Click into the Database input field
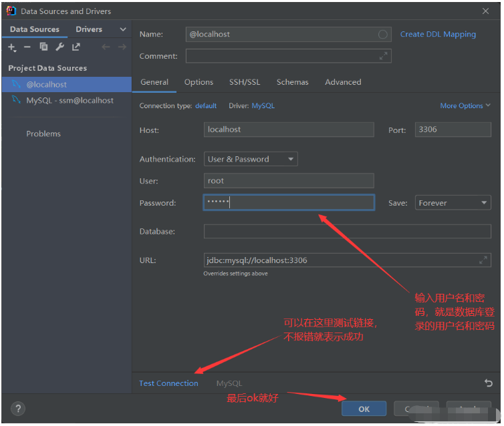The height and width of the screenshot is (426, 504). 347,232
